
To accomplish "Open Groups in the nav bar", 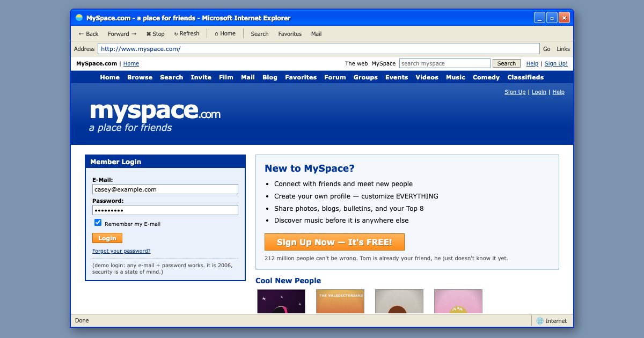I will 365,77.
